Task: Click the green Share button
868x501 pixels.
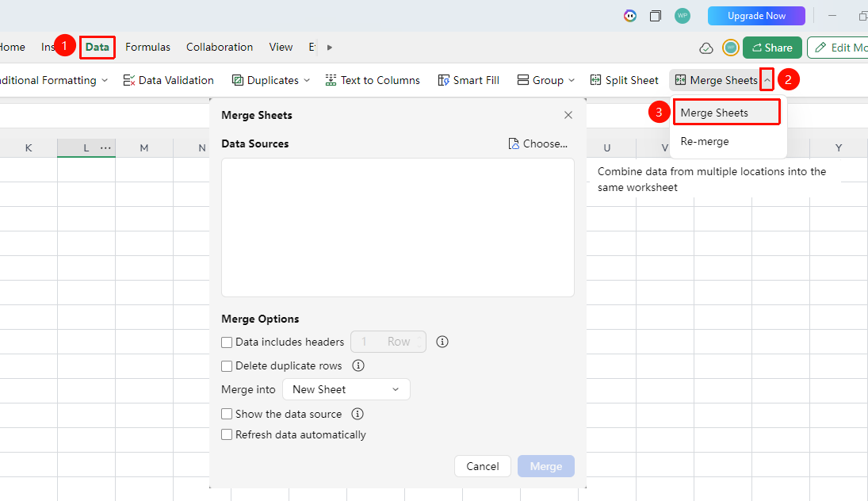Action: (x=772, y=48)
